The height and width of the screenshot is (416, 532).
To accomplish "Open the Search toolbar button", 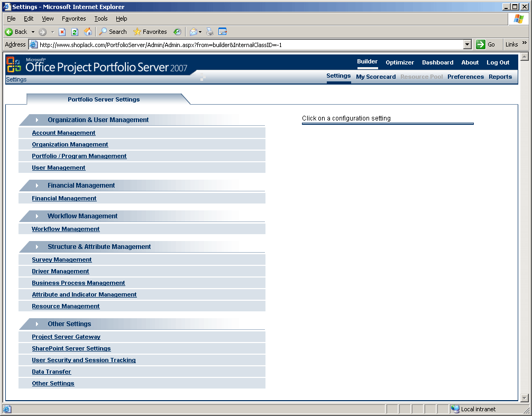I will 113,32.
